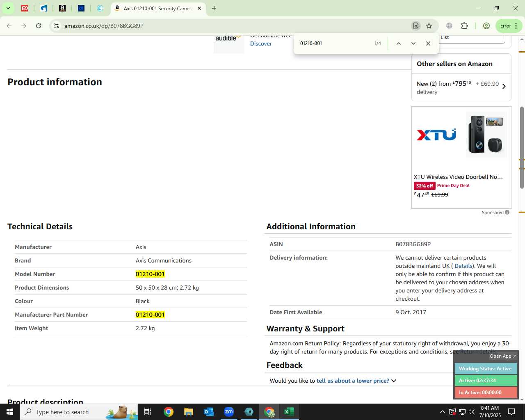Switch to the red 'ex' pinned tab
The image size is (525, 420).
[25, 8]
